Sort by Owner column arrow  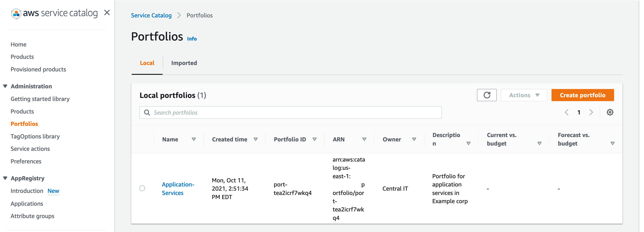(414, 139)
